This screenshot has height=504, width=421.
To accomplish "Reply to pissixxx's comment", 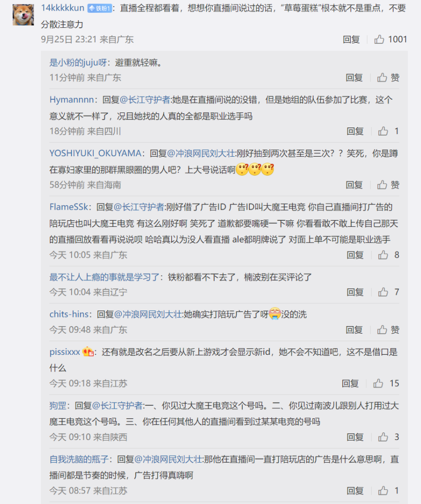I will pyautogui.click(x=350, y=384).
